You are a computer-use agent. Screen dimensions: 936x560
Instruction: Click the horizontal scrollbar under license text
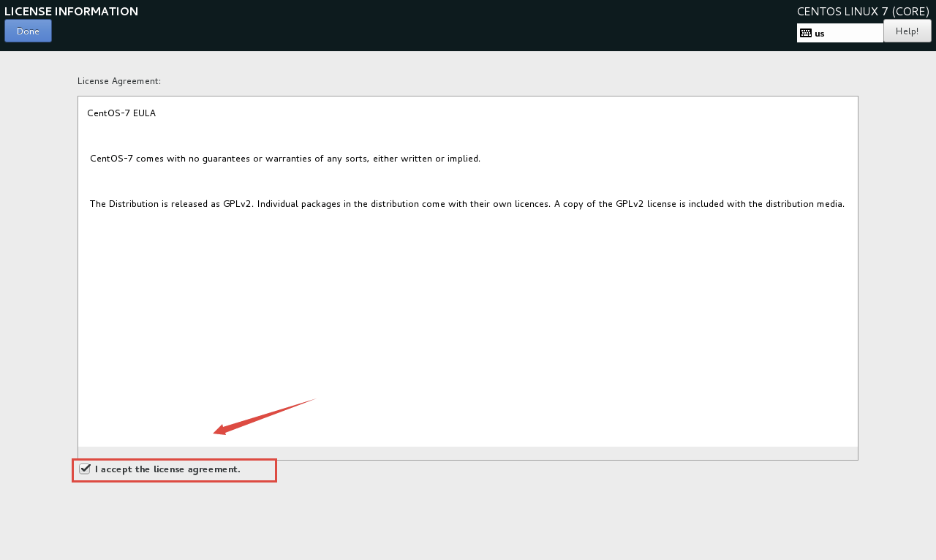point(467,453)
